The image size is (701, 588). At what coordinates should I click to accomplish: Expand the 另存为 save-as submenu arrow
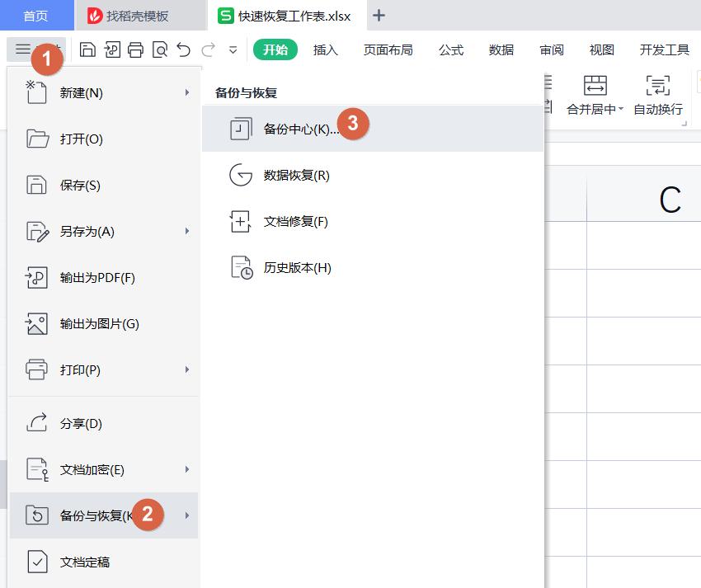[x=188, y=232]
